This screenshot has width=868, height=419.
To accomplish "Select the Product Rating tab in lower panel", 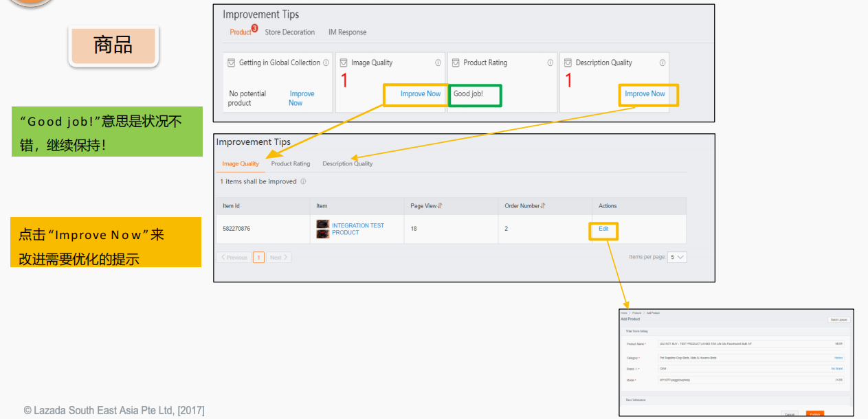I will coord(291,163).
